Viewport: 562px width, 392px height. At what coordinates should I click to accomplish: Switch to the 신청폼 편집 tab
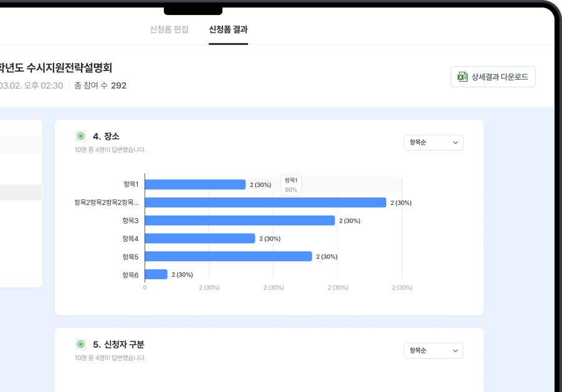coord(169,29)
